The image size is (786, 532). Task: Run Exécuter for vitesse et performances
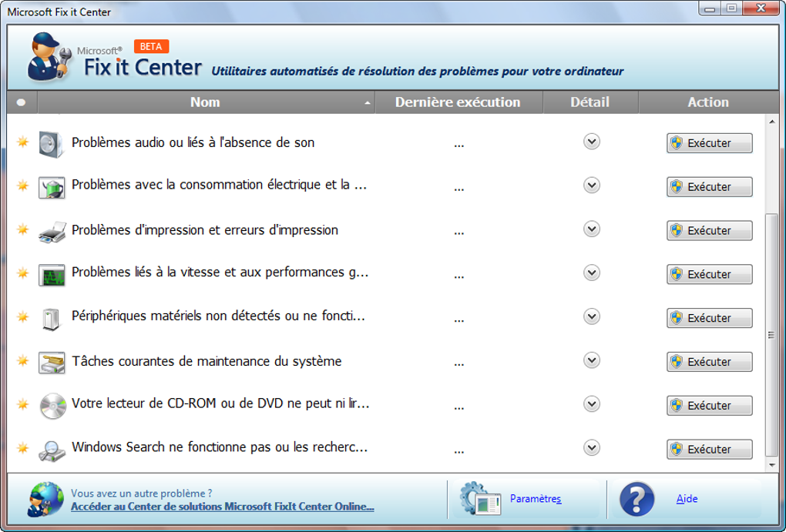[709, 274]
